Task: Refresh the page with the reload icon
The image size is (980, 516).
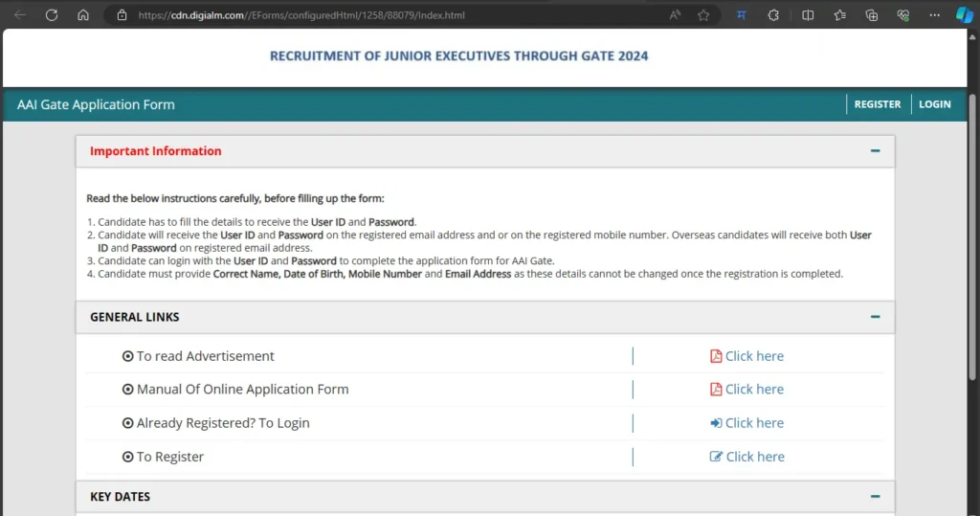Action: tap(52, 15)
